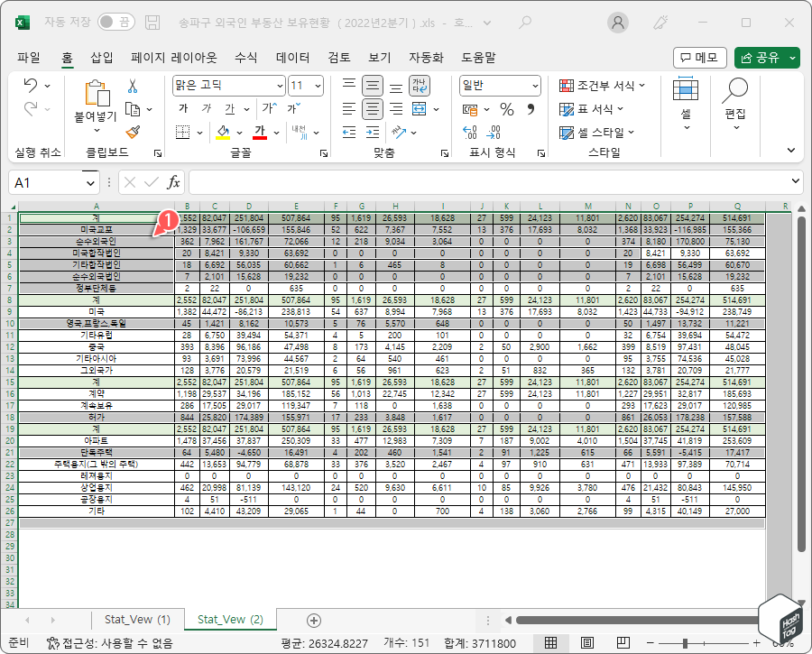Screen dimensions: 812x654
Task: Click the red font color icon
Action: pos(260,133)
